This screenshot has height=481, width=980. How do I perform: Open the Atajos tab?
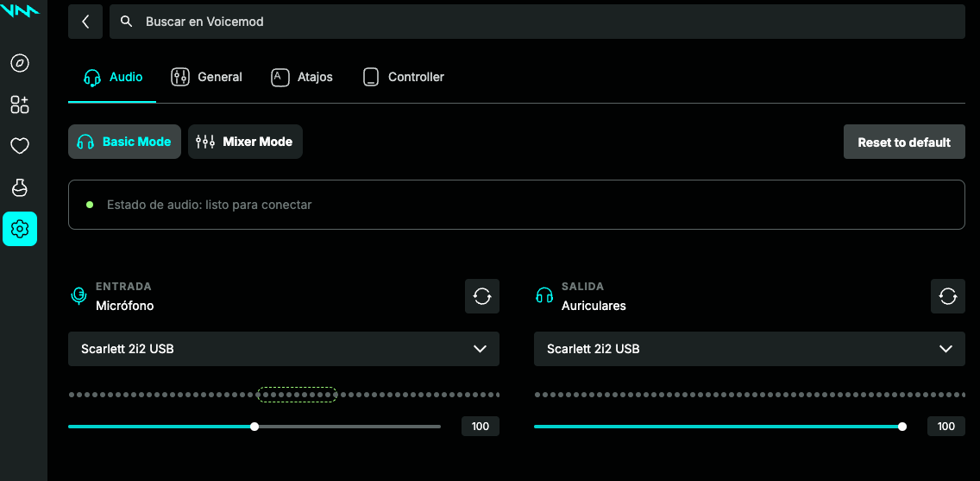[x=301, y=77]
